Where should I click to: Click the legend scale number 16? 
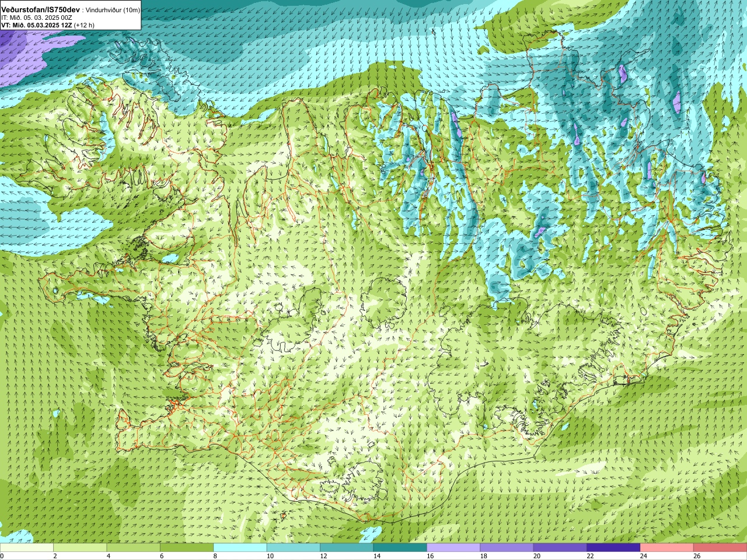[430, 556]
